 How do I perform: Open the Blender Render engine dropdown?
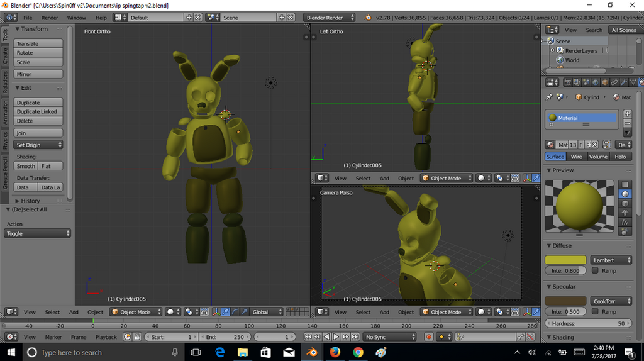[x=330, y=18]
